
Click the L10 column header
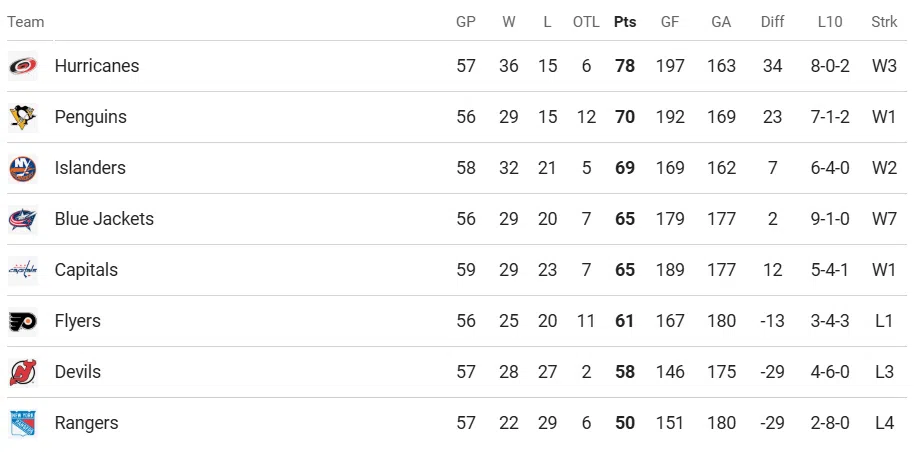click(829, 22)
